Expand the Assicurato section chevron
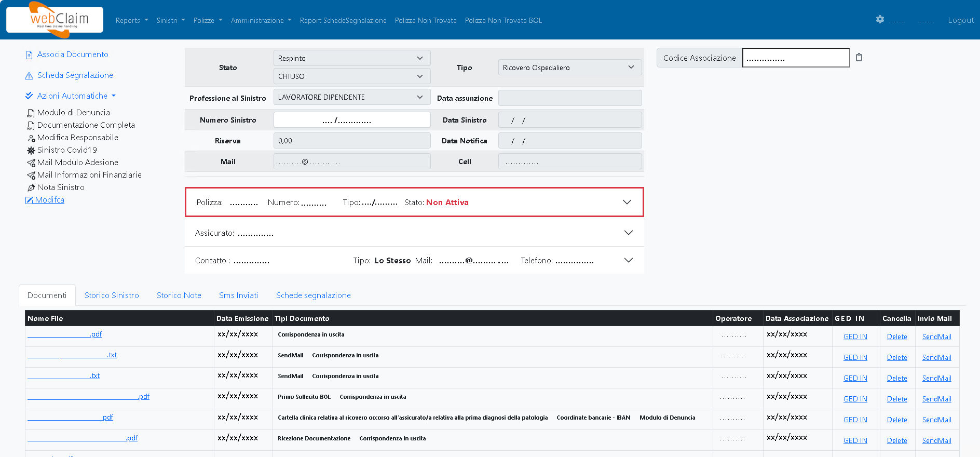 [x=628, y=233]
